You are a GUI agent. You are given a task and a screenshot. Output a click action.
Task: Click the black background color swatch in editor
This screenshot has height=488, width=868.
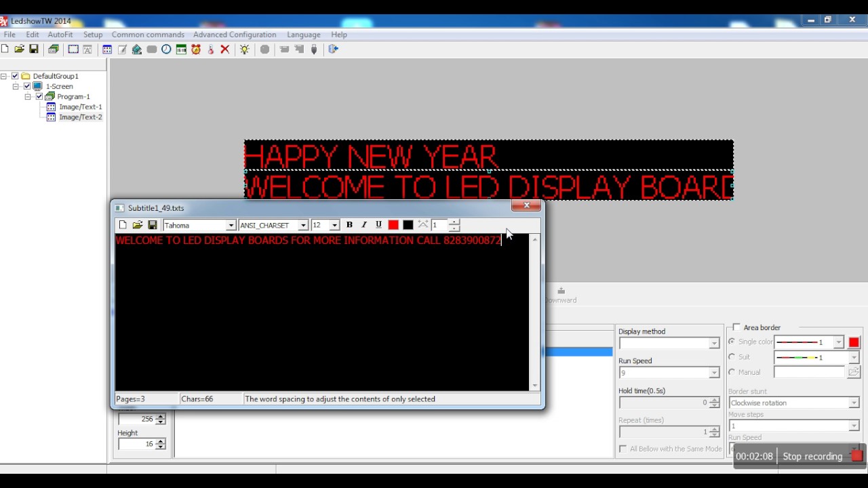[x=408, y=225]
